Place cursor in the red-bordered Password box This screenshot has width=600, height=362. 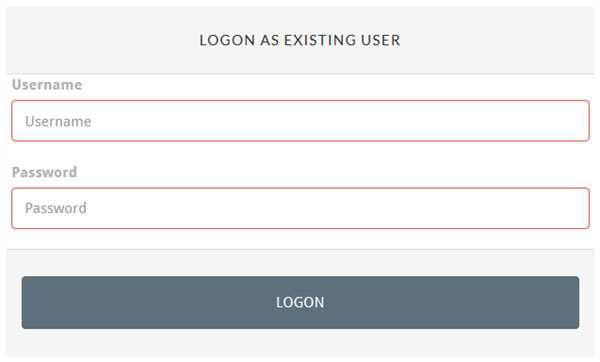coord(300,208)
